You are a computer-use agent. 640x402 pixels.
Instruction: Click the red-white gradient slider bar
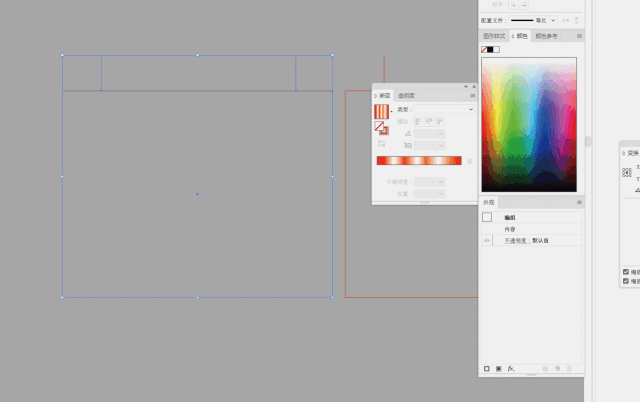[x=419, y=160]
